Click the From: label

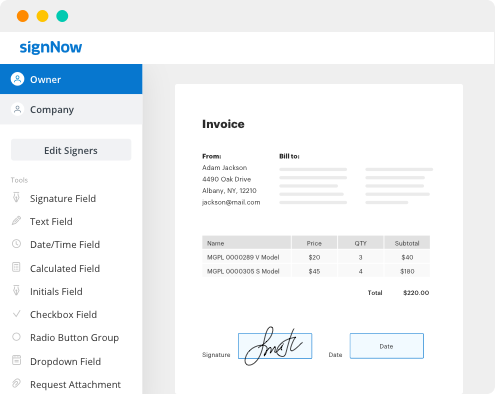pyautogui.click(x=212, y=156)
